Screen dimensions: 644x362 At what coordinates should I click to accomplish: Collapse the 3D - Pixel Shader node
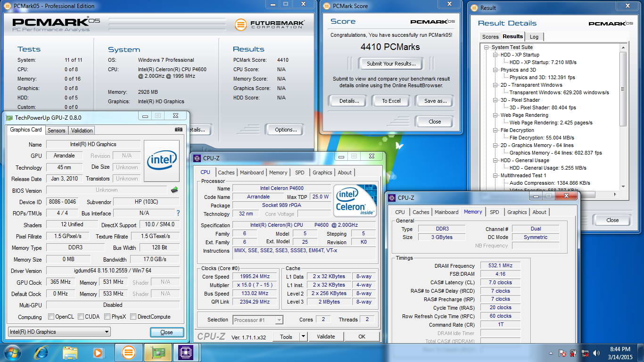pyautogui.click(x=495, y=100)
